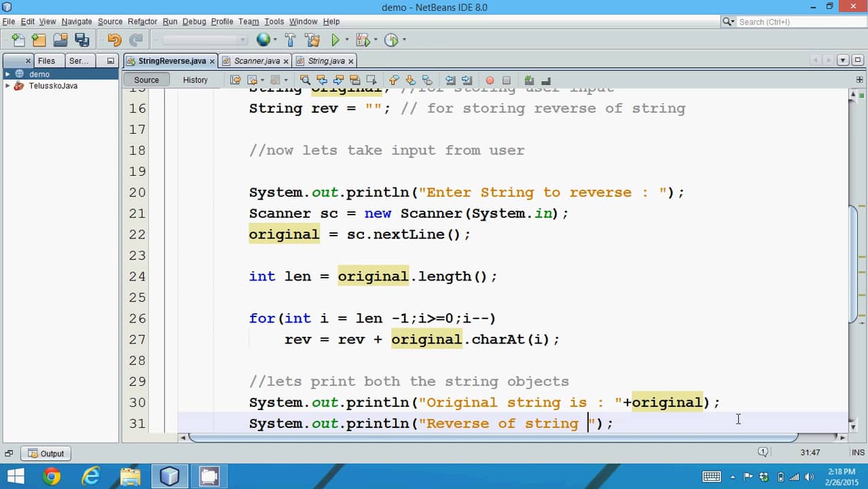Toggle Bookmark icon in editor toolbar

427,79
